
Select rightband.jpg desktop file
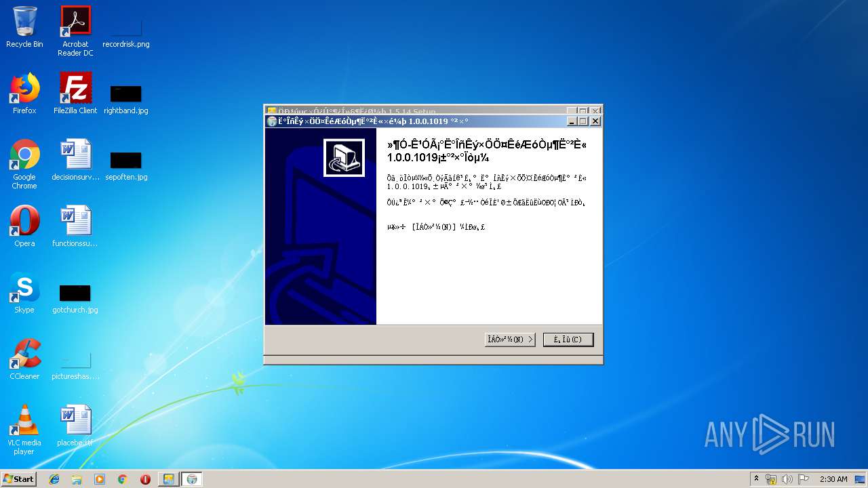tap(126, 99)
